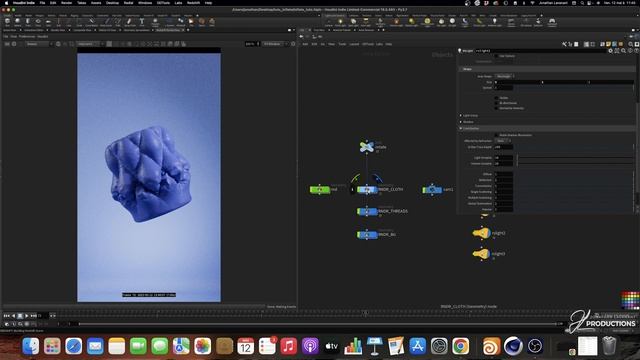This screenshot has height=360, width=640.
Task: Toggle the Bi-directional checkbox
Action: click(x=497, y=103)
